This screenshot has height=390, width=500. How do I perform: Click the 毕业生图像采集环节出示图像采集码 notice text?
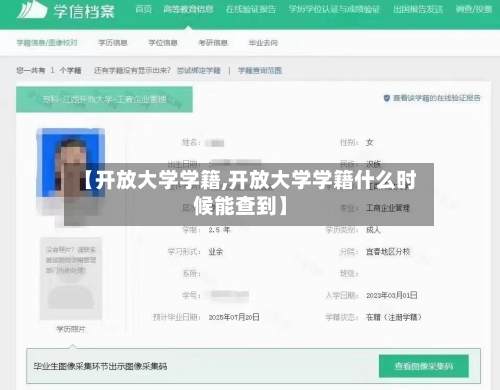100,367
